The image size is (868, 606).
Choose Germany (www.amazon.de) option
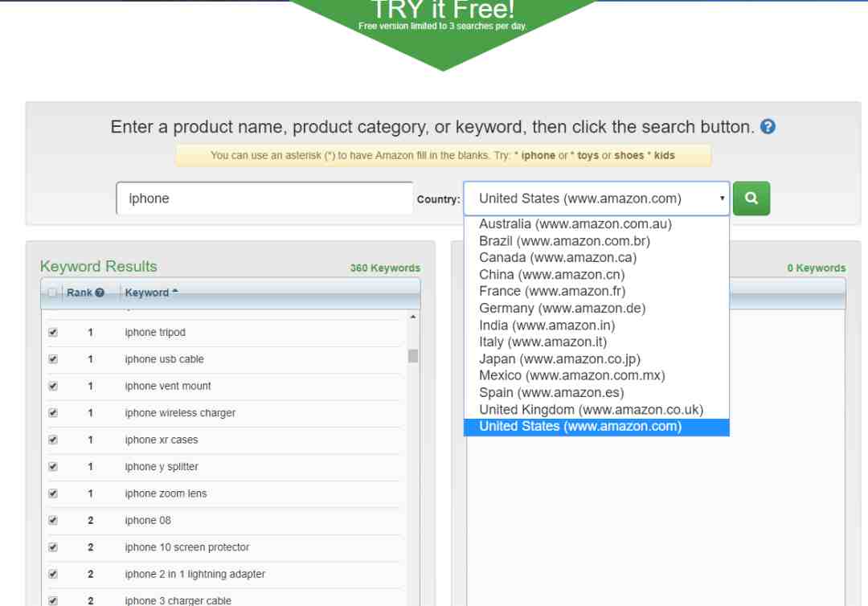pyautogui.click(x=562, y=309)
